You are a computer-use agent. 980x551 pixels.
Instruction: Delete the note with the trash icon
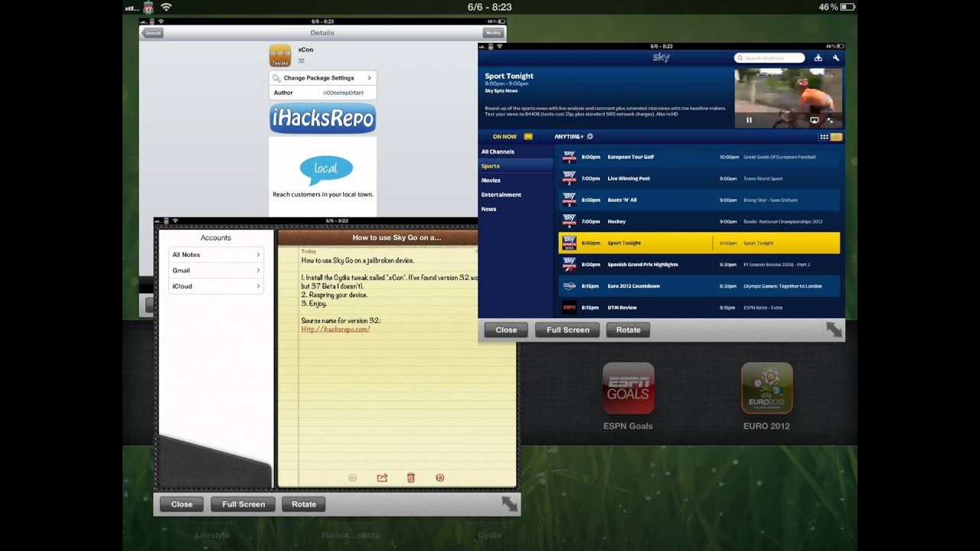(x=410, y=478)
